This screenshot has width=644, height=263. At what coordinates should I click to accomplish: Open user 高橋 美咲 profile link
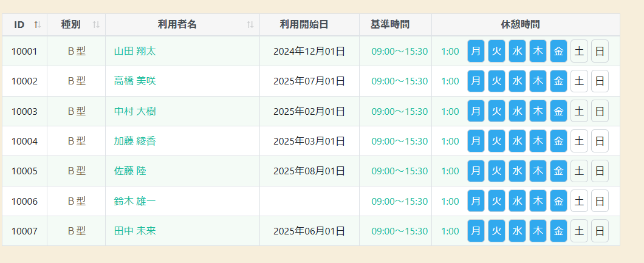(x=135, y=81)
